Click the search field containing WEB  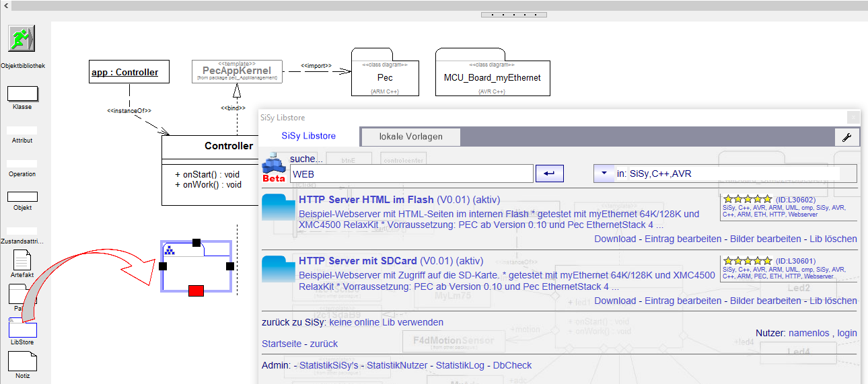(x=410, y=174)
